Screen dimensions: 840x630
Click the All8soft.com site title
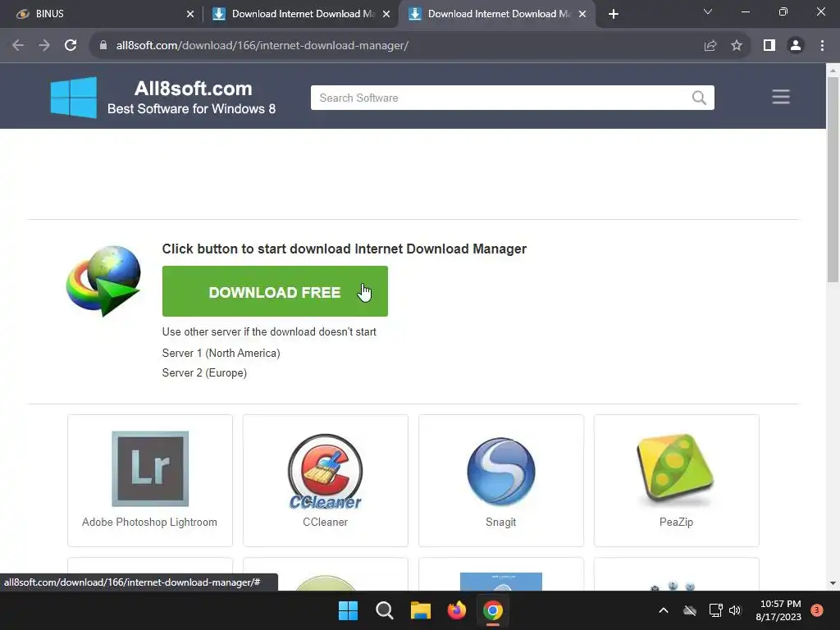click(193, 89)
